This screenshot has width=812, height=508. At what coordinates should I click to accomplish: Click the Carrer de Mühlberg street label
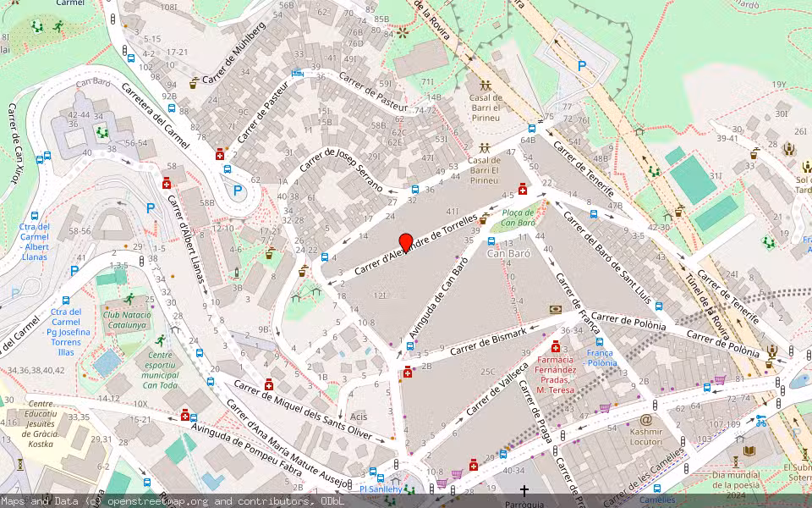click(234, 52)
